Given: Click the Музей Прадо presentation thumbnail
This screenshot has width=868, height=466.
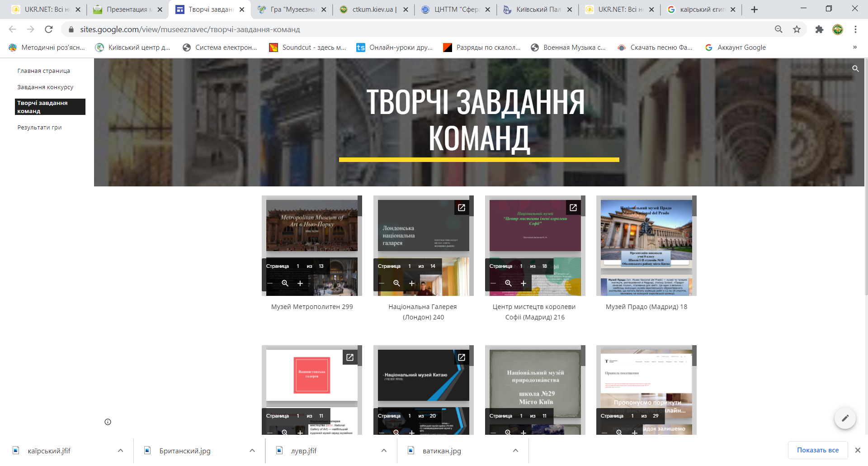Looking at the screenshot, I should (646, 246).
